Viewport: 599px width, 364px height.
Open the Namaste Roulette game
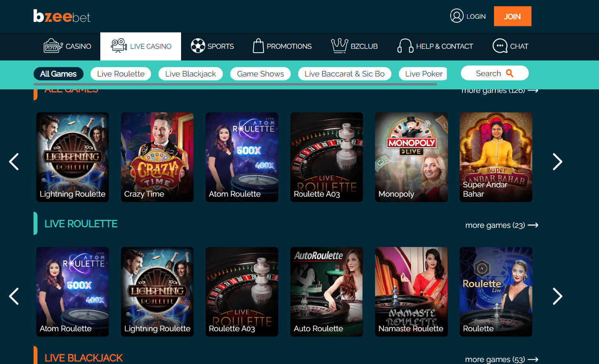point(411,292)
